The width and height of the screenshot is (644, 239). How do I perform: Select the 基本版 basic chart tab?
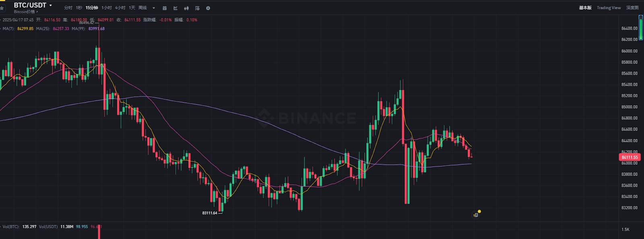(x=585, y=8)
